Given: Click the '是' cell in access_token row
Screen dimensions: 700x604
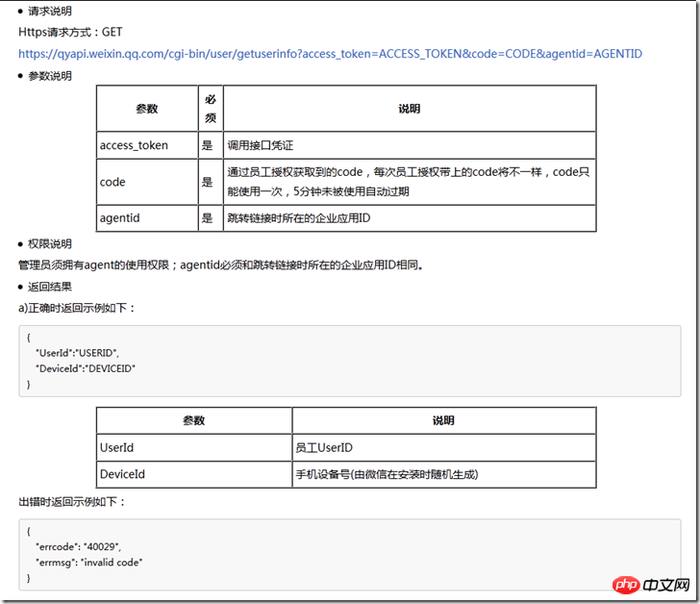Looking at the screenshot, I should click(x=211, y=145).
